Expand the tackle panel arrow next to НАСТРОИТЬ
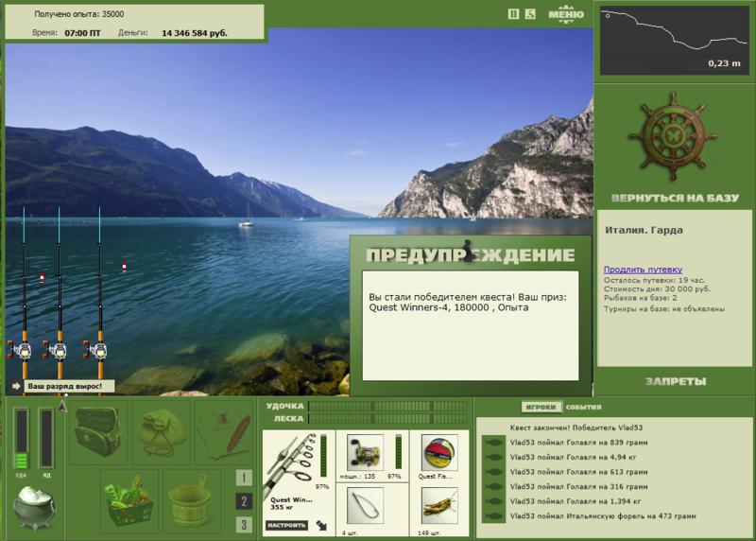The height and width of the screenshot is (541, 756). coord(321,525)
